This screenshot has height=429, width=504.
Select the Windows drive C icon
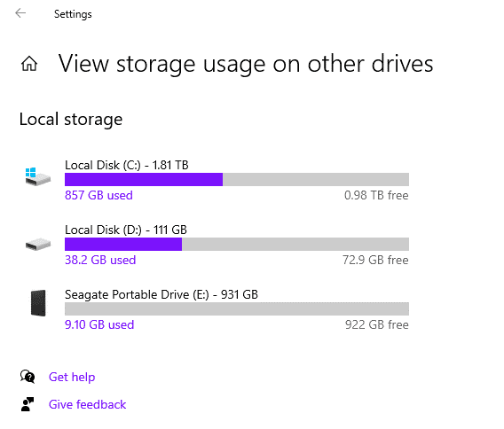38,176
